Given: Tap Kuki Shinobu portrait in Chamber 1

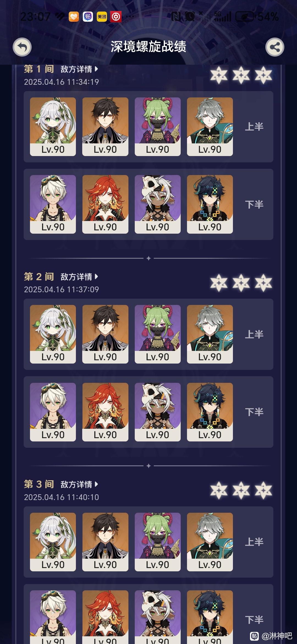Looking at the screenshot, I should pos(158,127).
